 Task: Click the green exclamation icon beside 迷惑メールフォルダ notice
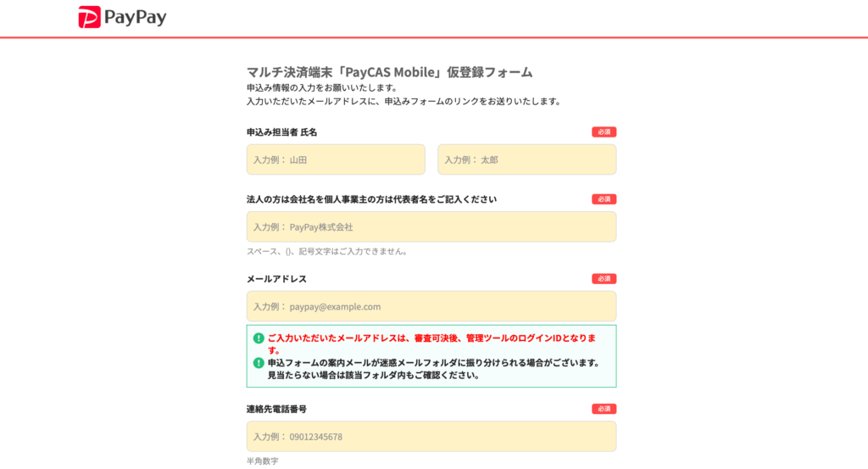point(259,363)
